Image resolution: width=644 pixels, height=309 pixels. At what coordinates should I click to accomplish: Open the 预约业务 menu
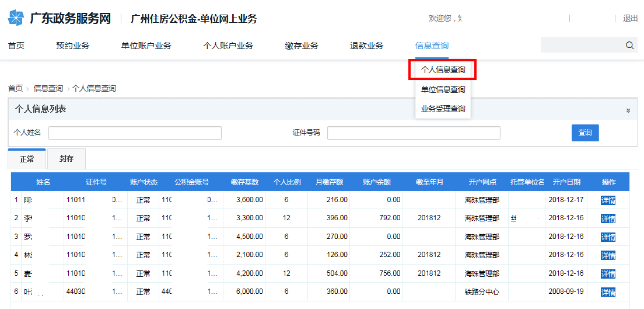click(73, 46)
